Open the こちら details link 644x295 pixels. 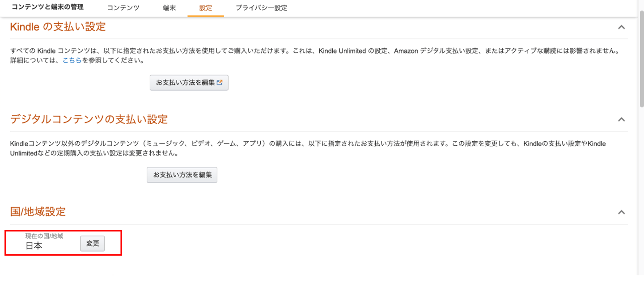pos(72,61)
